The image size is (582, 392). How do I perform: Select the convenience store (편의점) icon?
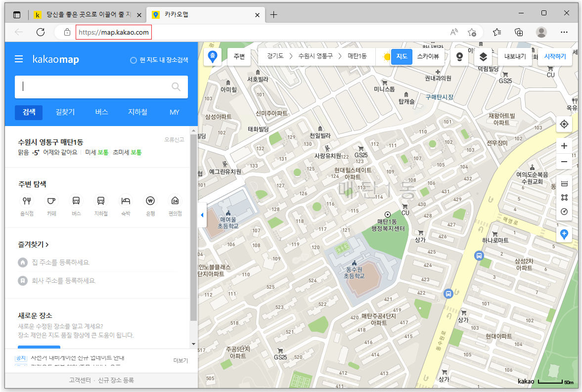(x=175, y=201)
